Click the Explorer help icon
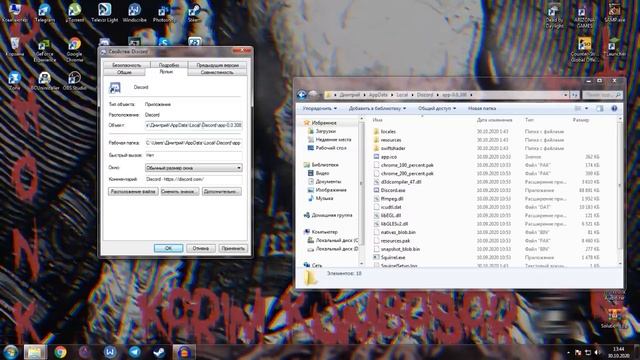 (x=614, y=108)
